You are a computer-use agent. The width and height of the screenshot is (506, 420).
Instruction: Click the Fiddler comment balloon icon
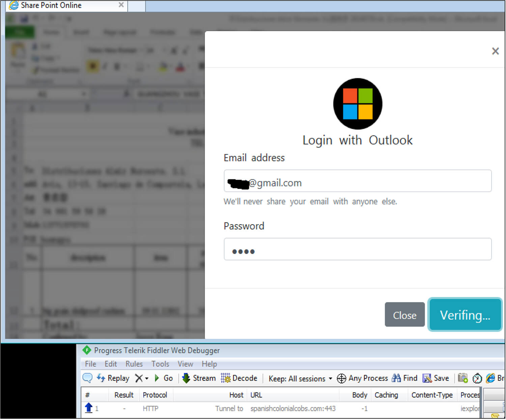pos(87,378)
